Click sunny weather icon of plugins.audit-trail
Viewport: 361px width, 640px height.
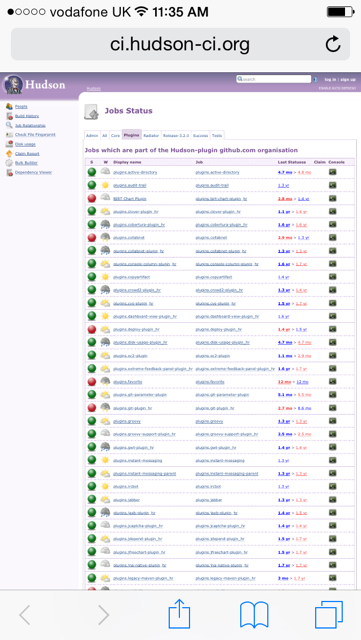pos(105,185)
